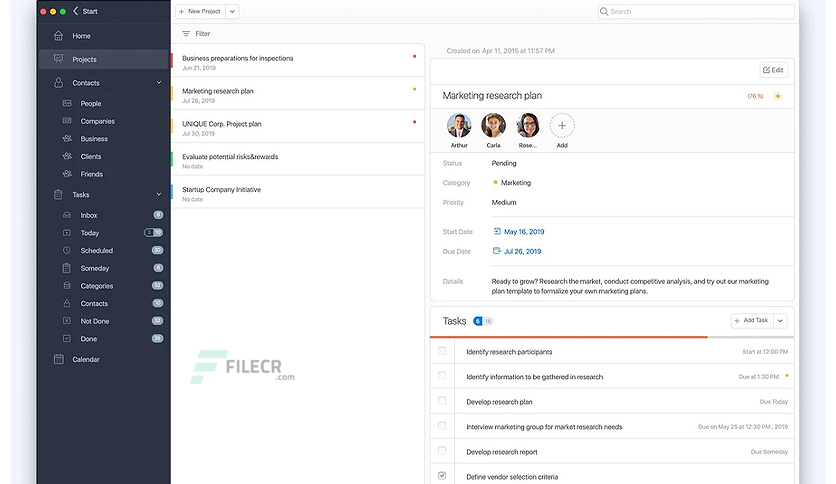Uncheck Define vendor selection criteria task
This screenshot has width=836, height=484.
442,475
